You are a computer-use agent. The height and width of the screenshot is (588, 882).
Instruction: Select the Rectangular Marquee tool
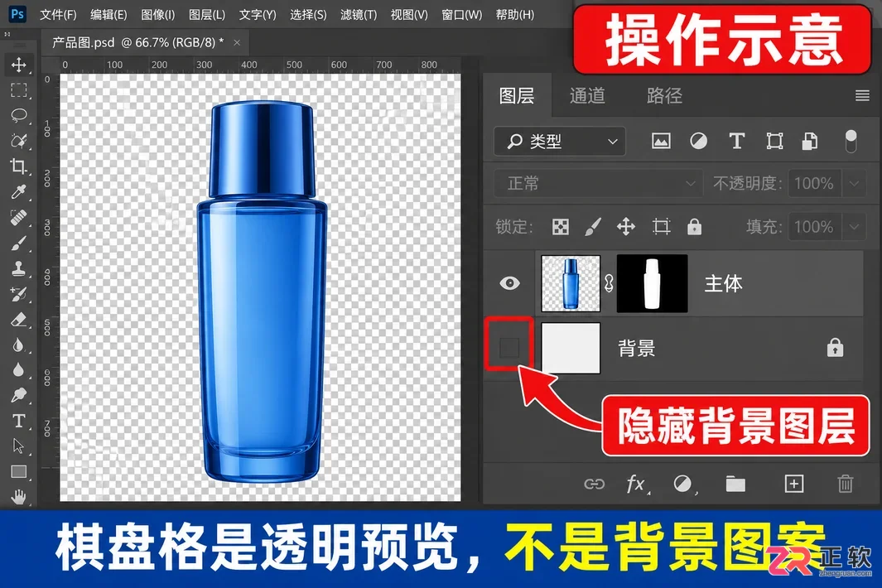pos(18,90)
